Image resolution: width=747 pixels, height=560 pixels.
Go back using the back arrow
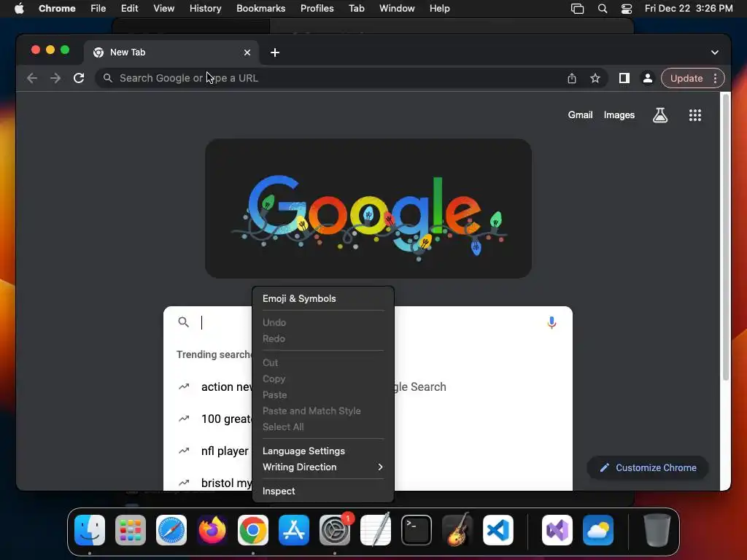32,78
